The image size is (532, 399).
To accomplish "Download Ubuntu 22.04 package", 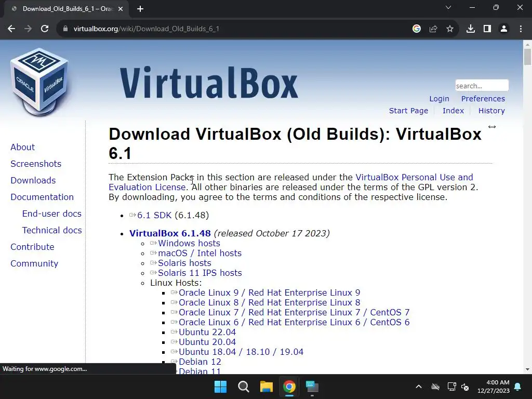I will pos(207,332).
